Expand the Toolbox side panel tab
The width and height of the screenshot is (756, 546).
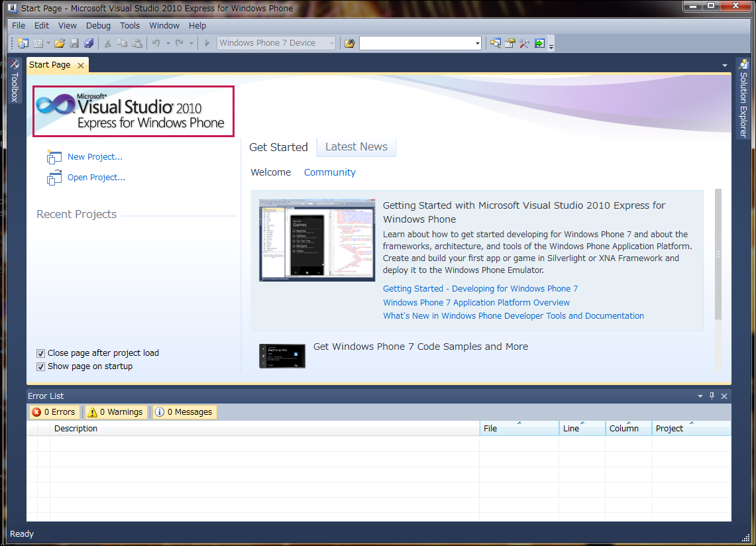pos(15,80)
